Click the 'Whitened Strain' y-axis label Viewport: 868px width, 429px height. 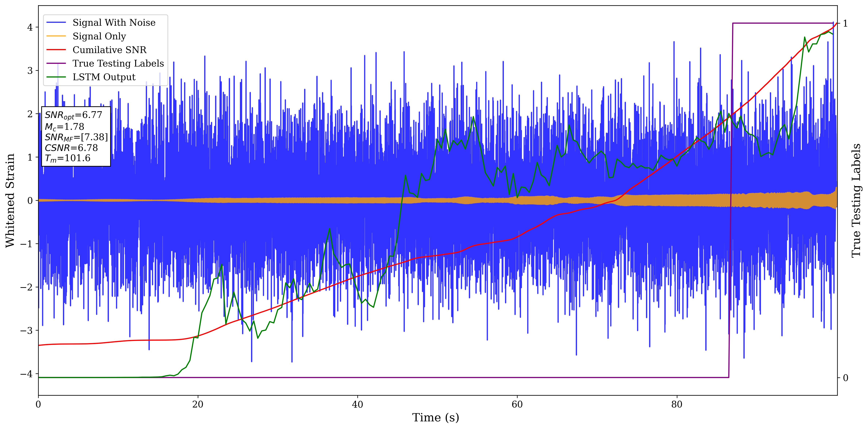point(10,200)
